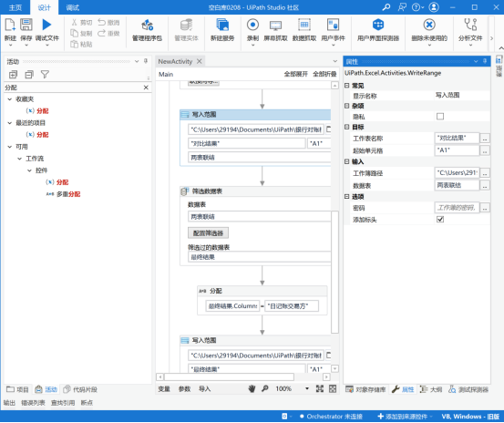The height and width of the screenshot is (423, 504).
Task: Open the zoom 100% dropdown
Action: (307, 389)
